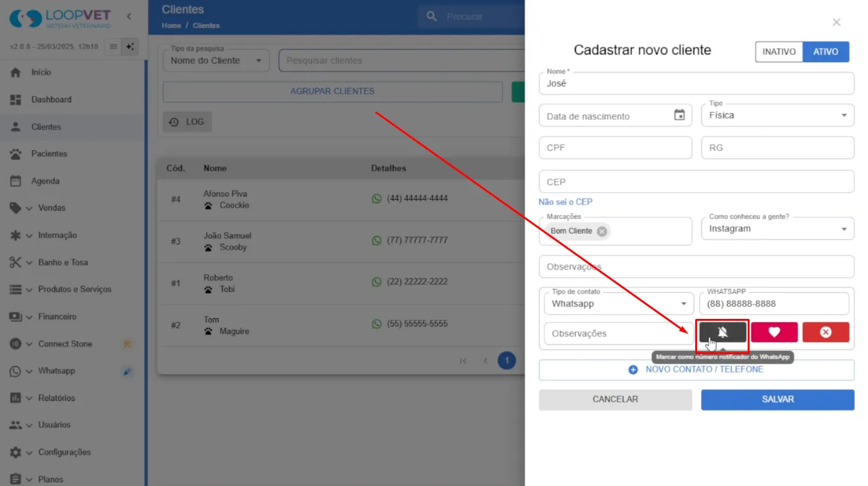Viewport: 868px width, 486px height.
Task: Click the CPF input field
Action: tap(615, 147)
